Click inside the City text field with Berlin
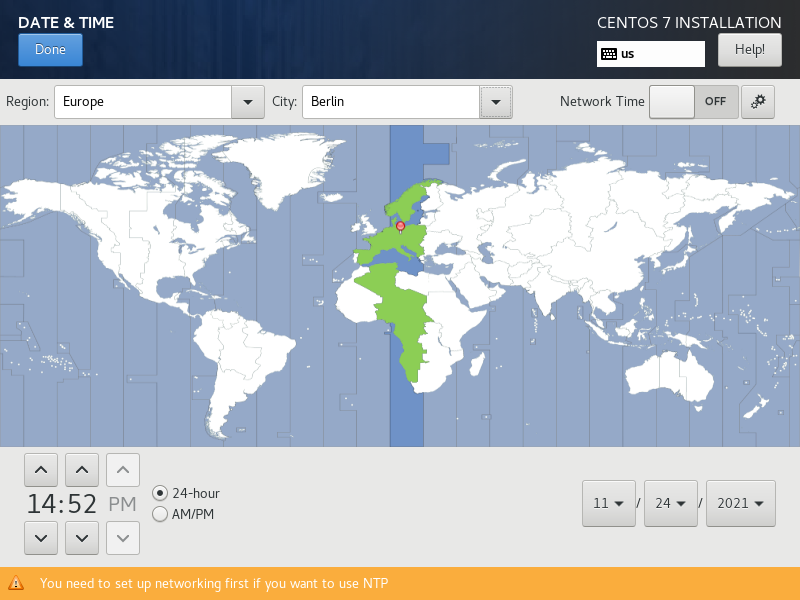This screenshot has height=600, width=800. (390, 102)
